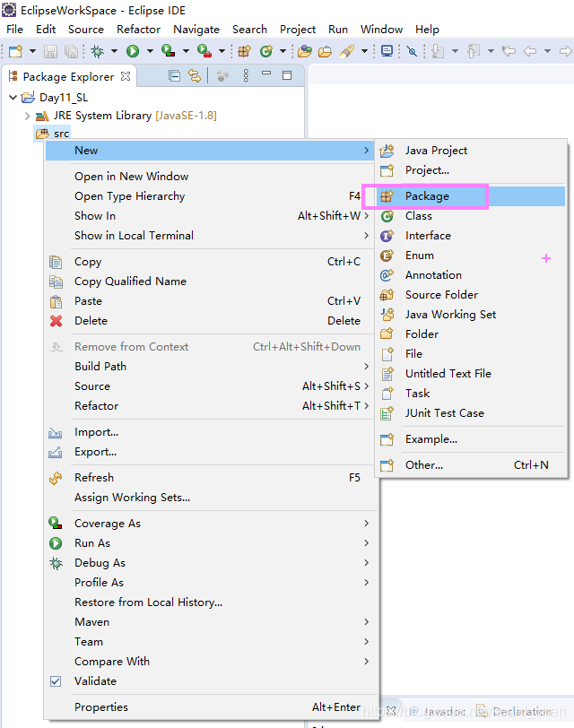Click the Open Type toolbar icon
The width and height of the screenshot is (574, 728).
click(x=305, y=50)
